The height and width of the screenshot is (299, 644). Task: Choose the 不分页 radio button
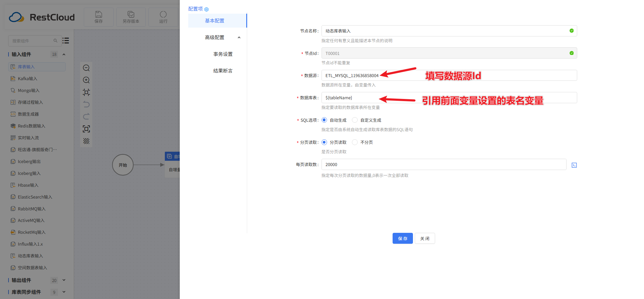pos(355,142)
